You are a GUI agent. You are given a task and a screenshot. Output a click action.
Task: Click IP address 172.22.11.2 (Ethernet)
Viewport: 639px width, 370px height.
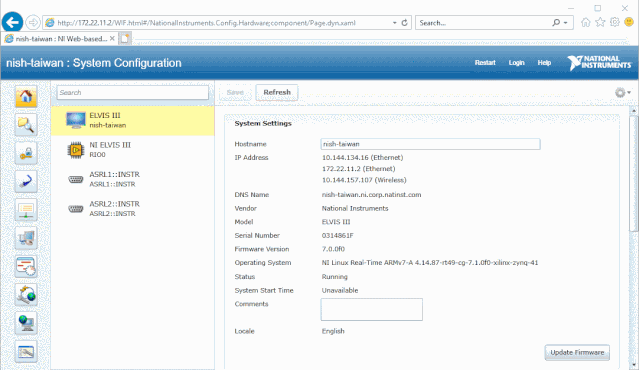tap(359, 169)
